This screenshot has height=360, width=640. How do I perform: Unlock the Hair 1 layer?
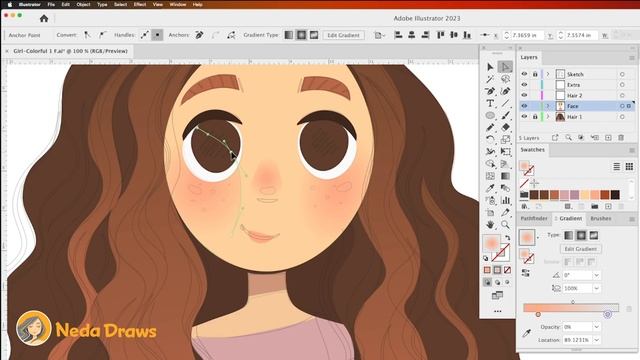[535, 117]
